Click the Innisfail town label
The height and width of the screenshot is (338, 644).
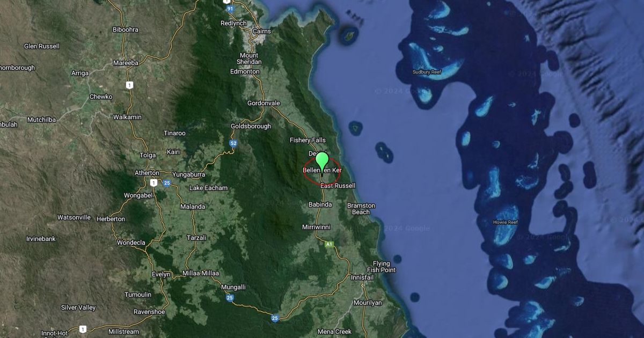coord(362,277)
